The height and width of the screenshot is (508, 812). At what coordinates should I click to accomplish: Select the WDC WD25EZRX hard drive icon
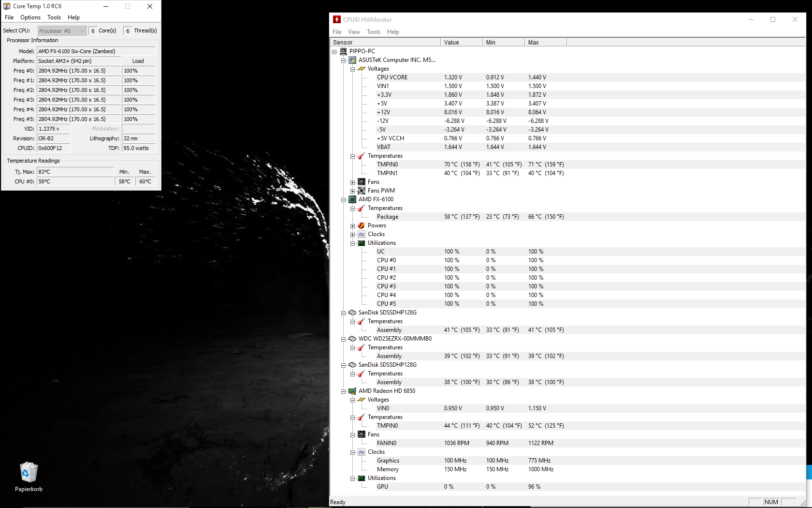click(x=352, y=339)
